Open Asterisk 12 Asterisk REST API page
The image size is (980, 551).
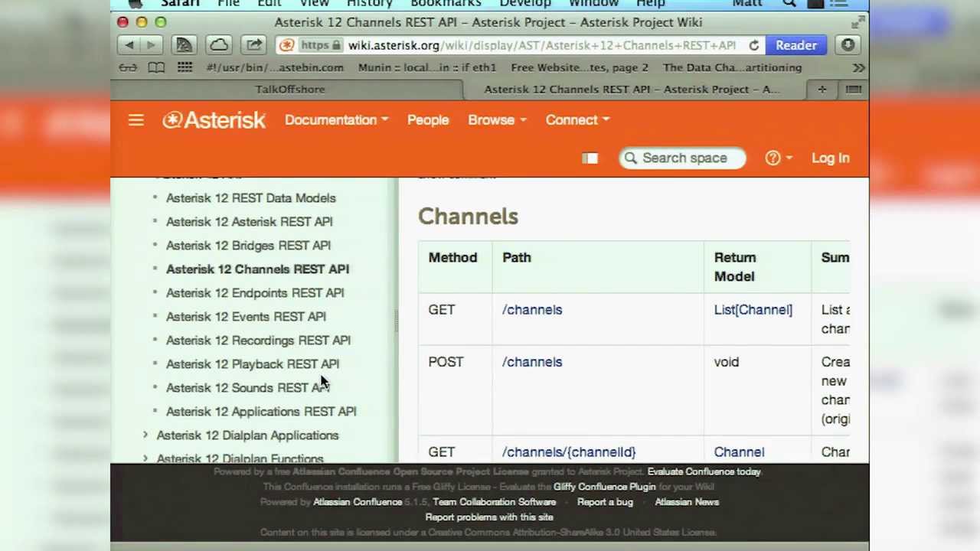pyautogui.click(x=249, y=222)
